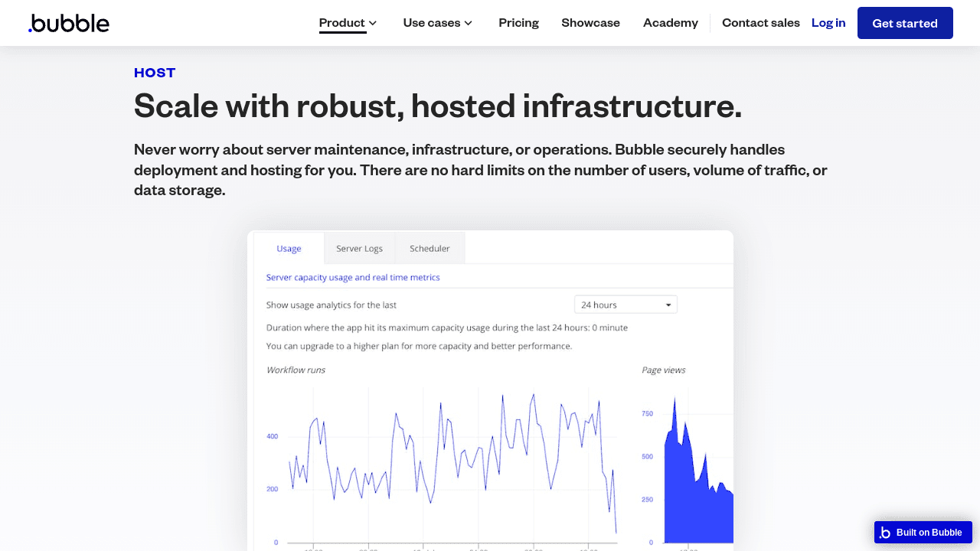Viewport: 980px width, 551px height.
Task: Click the 'Show usage analytics for the last' label
Action: [332, 305]
